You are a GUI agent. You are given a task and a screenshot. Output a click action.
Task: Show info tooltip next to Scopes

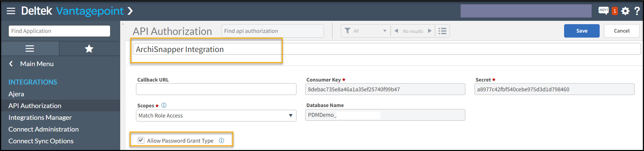point(164,105)
